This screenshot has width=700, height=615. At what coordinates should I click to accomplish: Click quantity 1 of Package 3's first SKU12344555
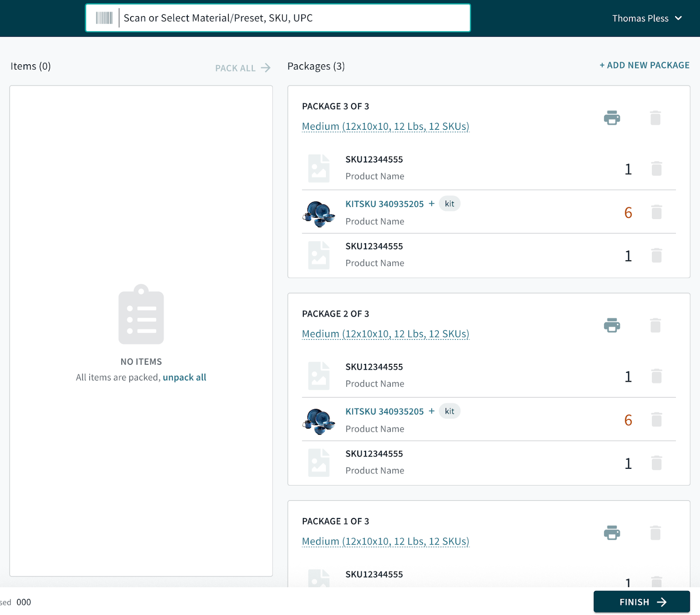pos(628,169)
